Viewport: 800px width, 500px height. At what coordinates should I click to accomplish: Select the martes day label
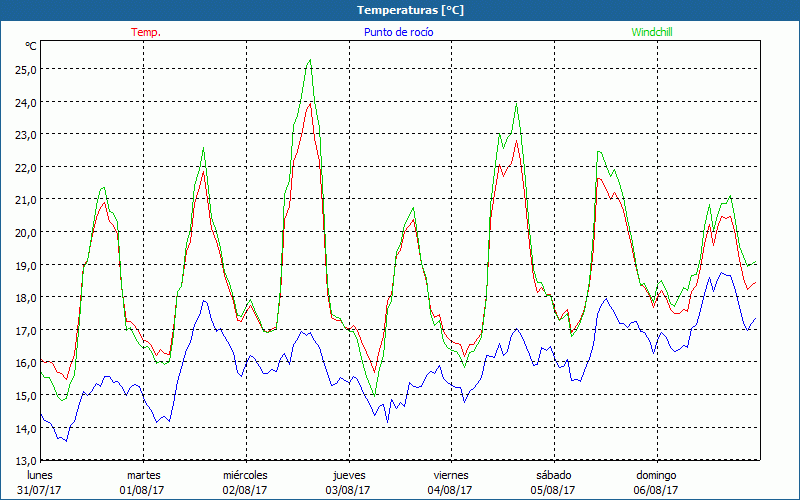pos(143,475)
